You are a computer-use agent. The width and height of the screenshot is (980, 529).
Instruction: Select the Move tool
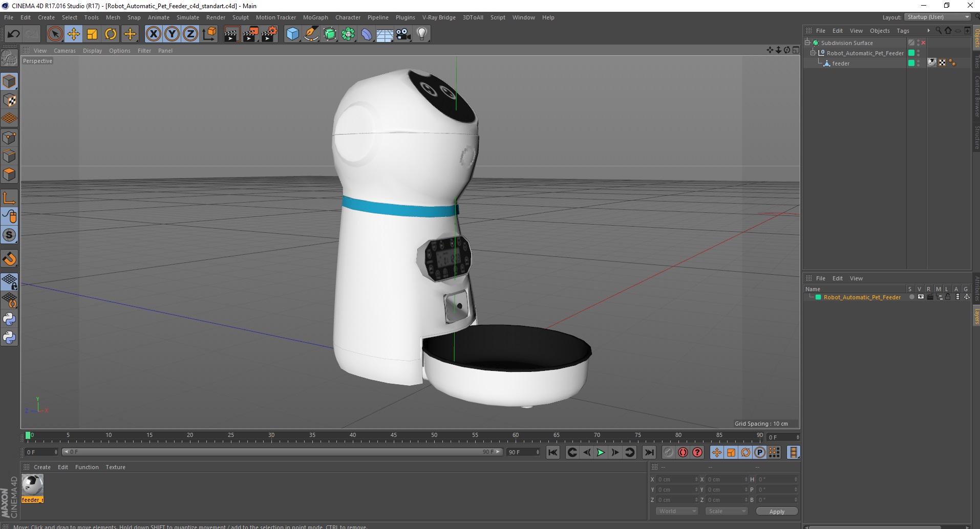[73, 34]
